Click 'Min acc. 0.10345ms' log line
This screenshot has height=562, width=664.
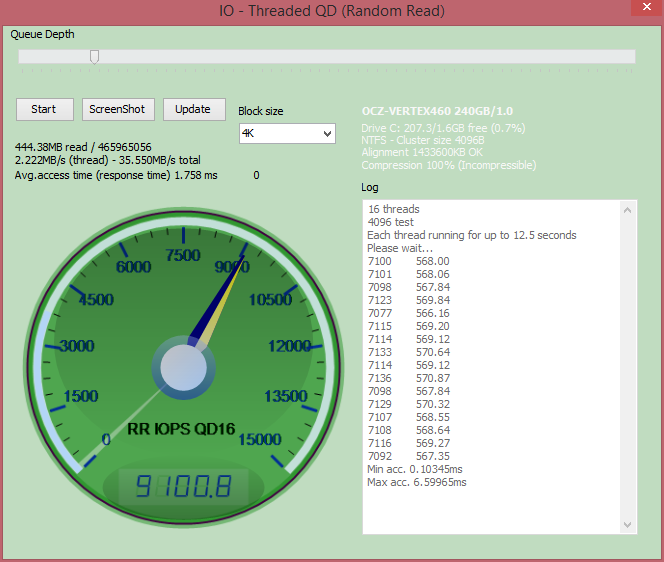415,469
